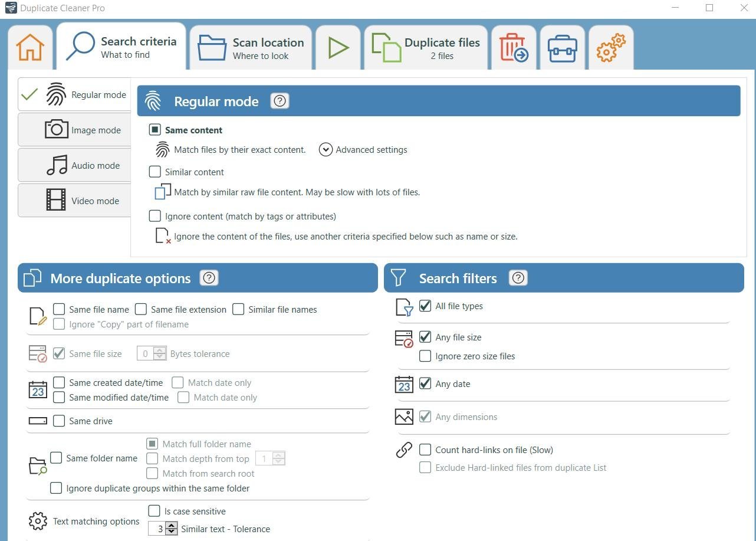
Task: Uncheck All file types filter
Action: [425, 306]
